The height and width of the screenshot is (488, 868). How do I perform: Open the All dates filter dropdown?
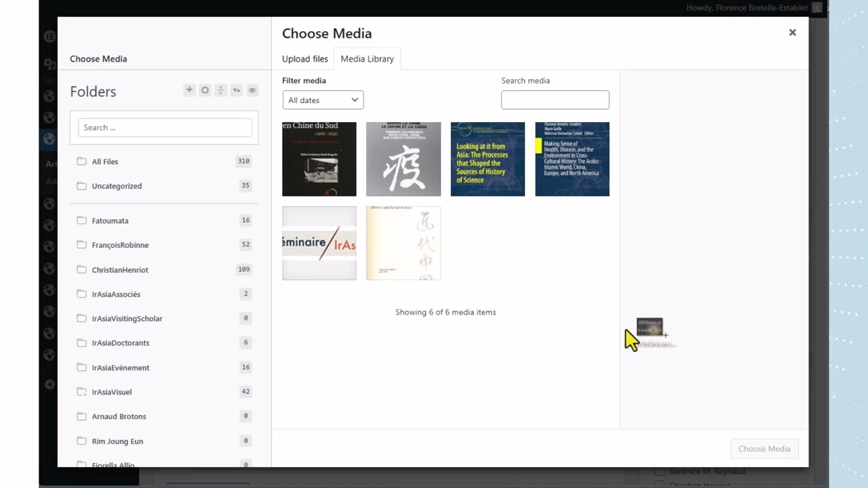pos(323,100)
